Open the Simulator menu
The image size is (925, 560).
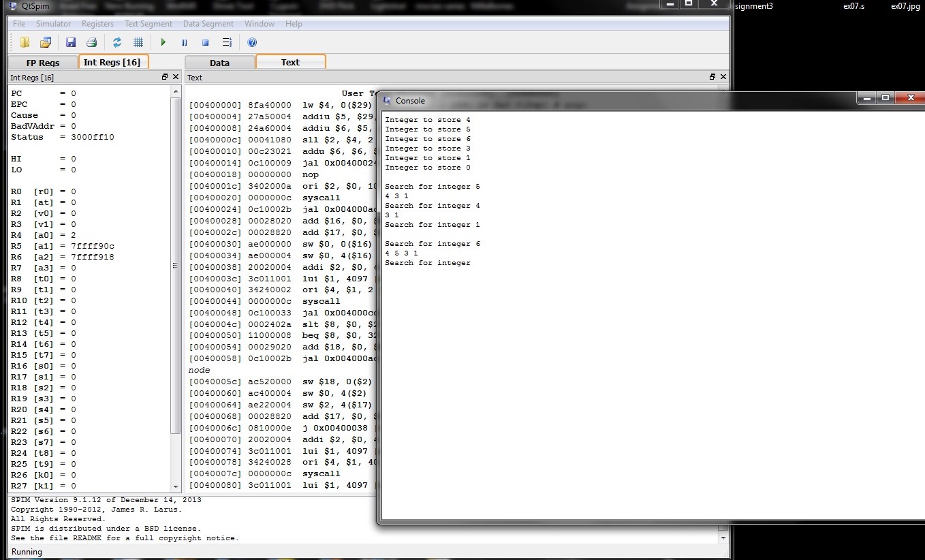pos(53,24)
